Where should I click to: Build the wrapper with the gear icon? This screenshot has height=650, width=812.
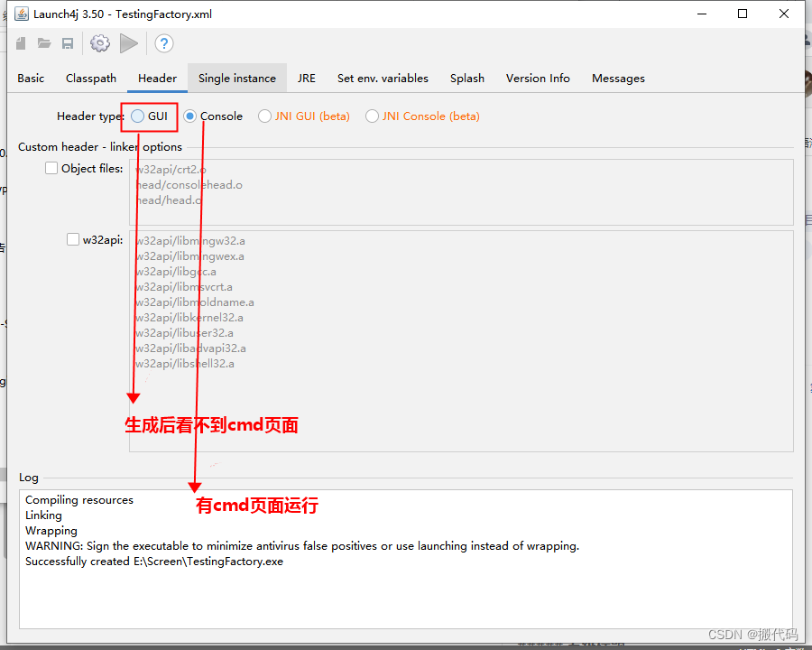click(x=99, y=42)
